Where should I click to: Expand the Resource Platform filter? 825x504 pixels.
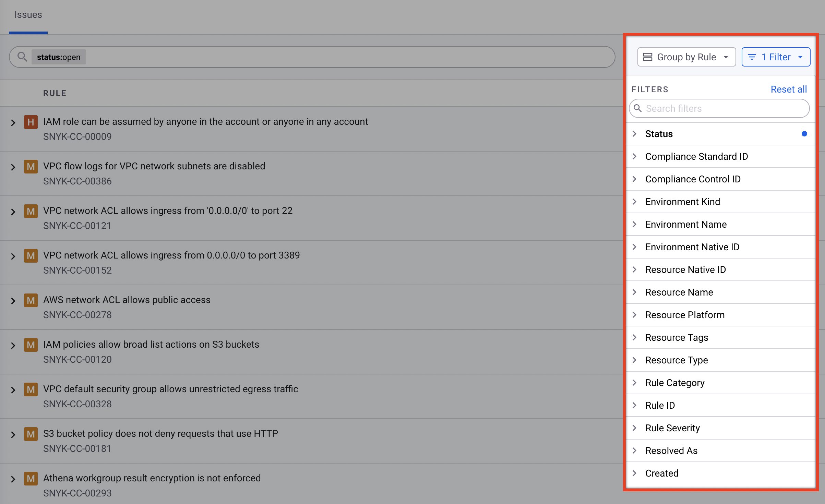(x=684, y=315)
